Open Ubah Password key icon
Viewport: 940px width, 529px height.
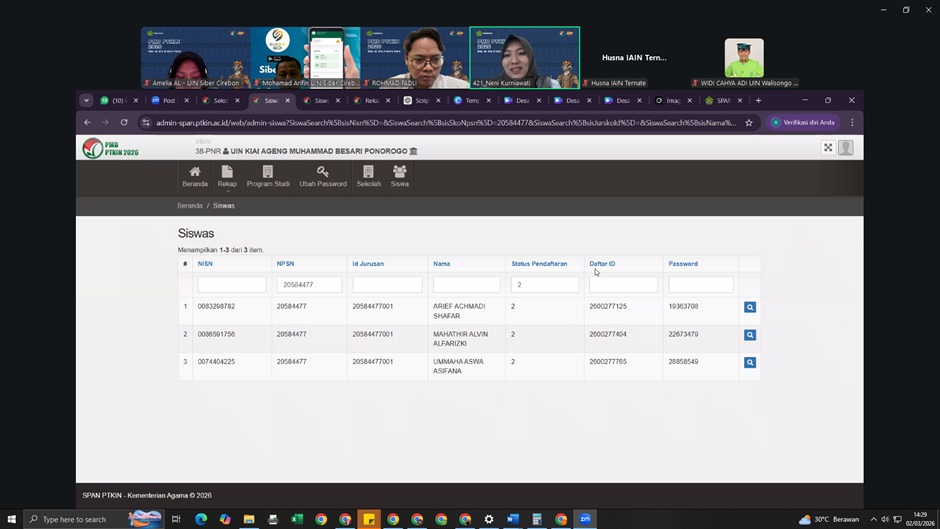(x=322, y=176)
